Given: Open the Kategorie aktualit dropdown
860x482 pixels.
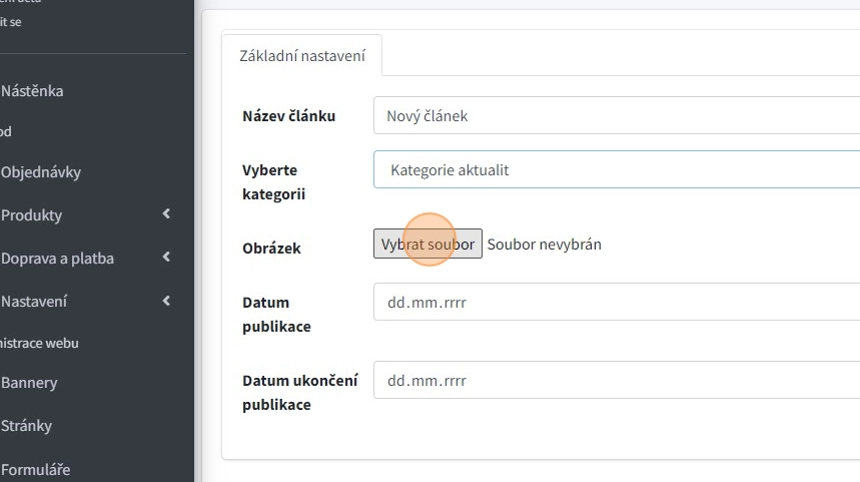Looking at the screenshot, I should pyautogui.click(x=616, y=170).
